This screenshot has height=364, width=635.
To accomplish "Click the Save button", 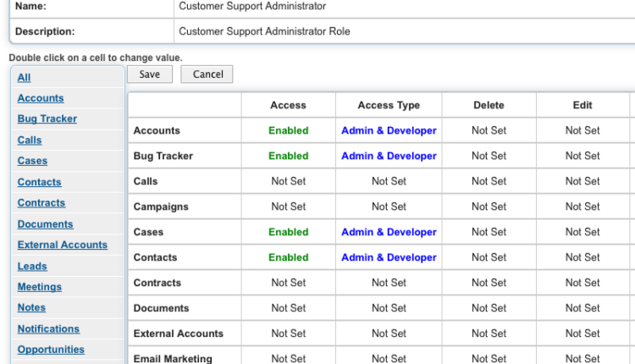I will tap(149, 74).
